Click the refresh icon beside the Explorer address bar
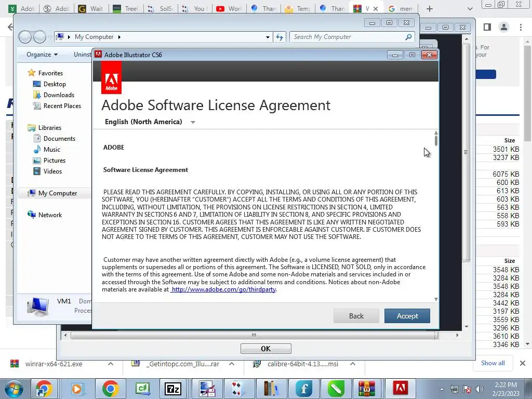Viewport: 532px width, 399px height. point(280,37)
